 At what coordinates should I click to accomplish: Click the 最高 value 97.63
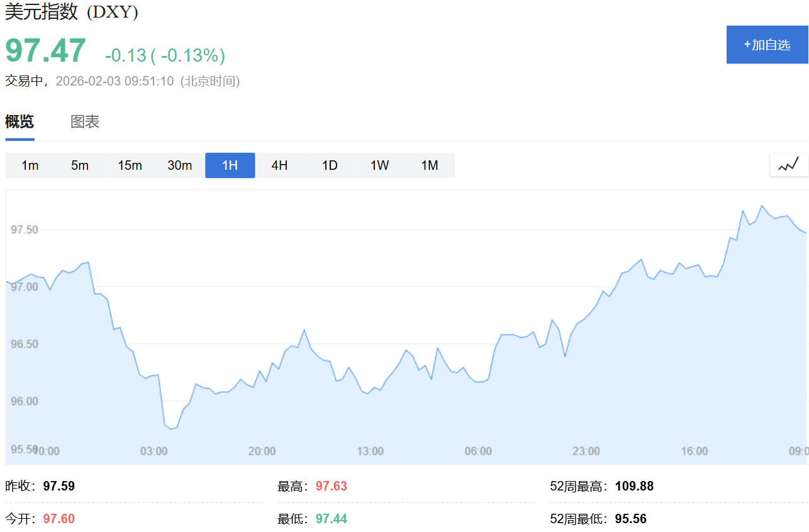click(332, 486)
